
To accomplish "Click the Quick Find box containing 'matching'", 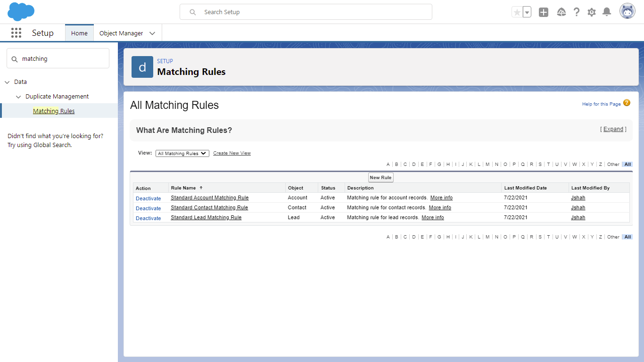I will 58,58.
